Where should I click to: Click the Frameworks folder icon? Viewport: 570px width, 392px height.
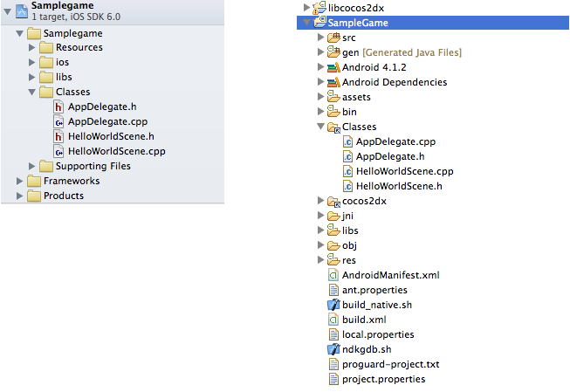34,181
